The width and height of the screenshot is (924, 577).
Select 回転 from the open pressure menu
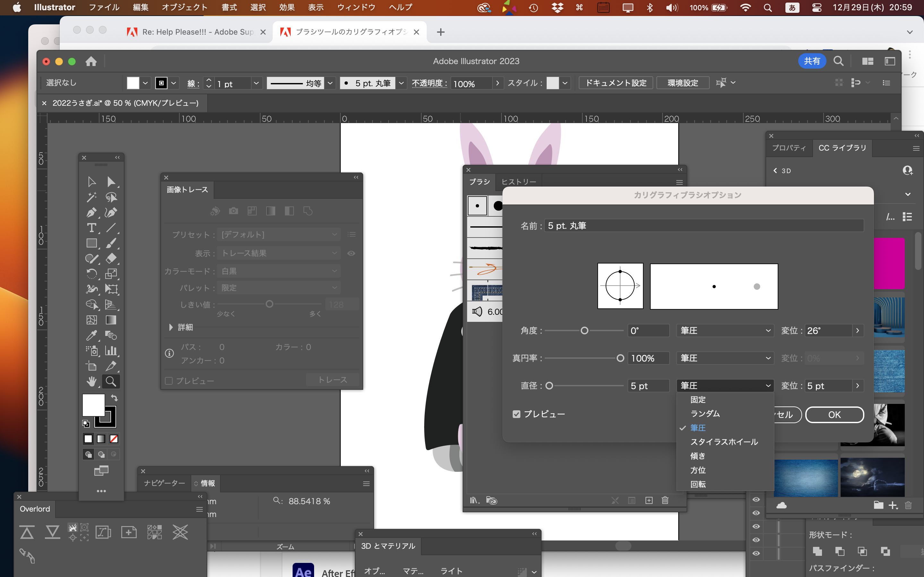[698, 484]
